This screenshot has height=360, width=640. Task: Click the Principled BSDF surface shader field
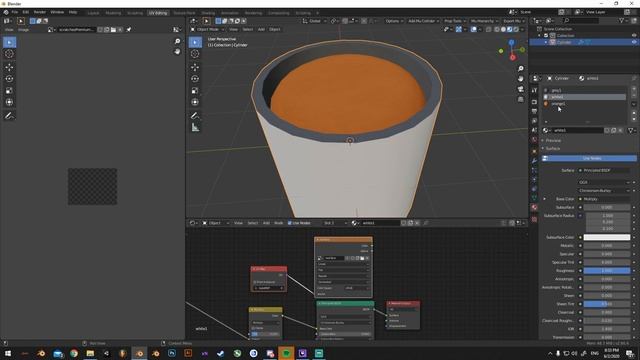pos(604,170)
